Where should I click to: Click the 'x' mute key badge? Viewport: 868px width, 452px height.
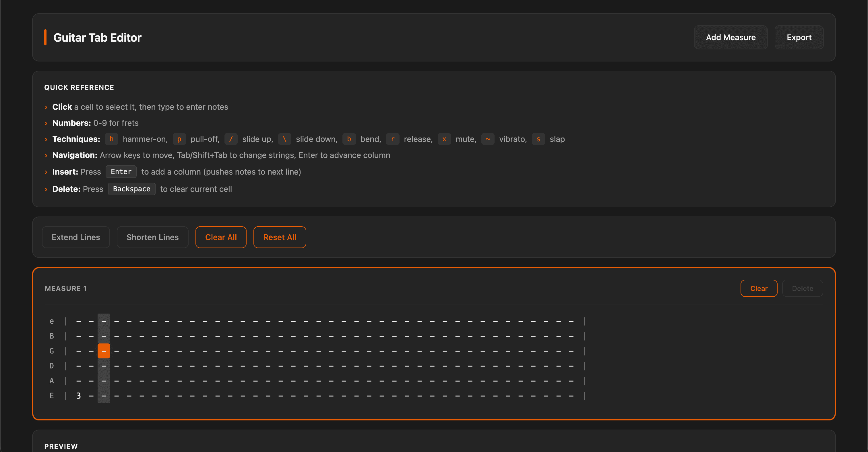(x=444, y=139)
